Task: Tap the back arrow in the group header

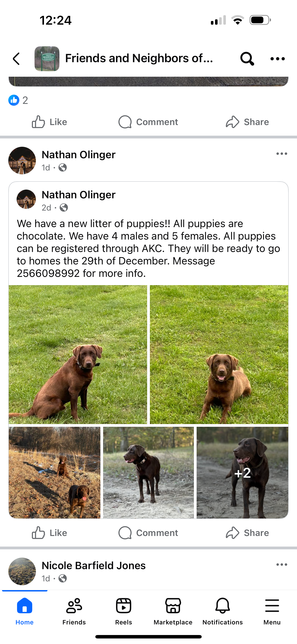Action: pyautogui.click(x=17, y=59)
